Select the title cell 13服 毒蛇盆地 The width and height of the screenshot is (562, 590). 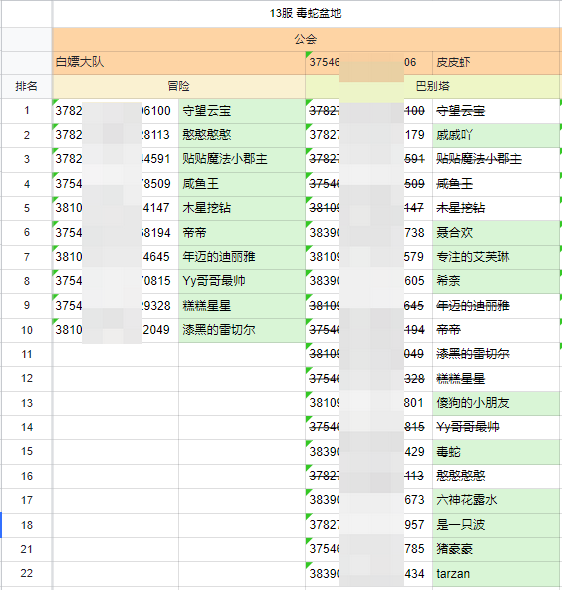click(305, 14)
